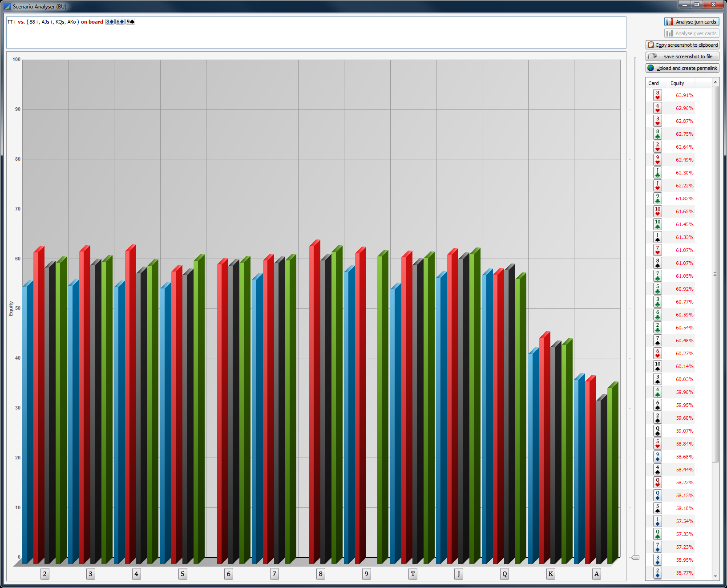Viewport: 727px width, 588px height.
Task: Click the 60.54% equity value
Action: [685, 328]
